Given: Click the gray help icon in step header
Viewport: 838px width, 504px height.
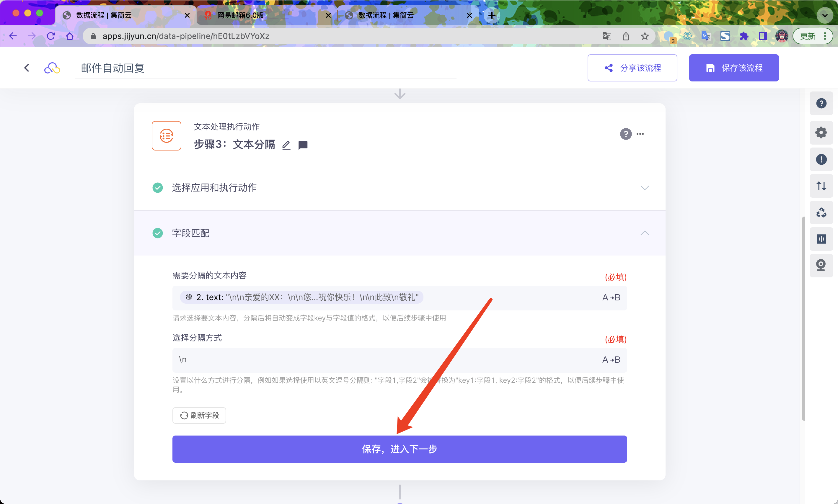Looking at the screenshot, I should click(626, 134).
